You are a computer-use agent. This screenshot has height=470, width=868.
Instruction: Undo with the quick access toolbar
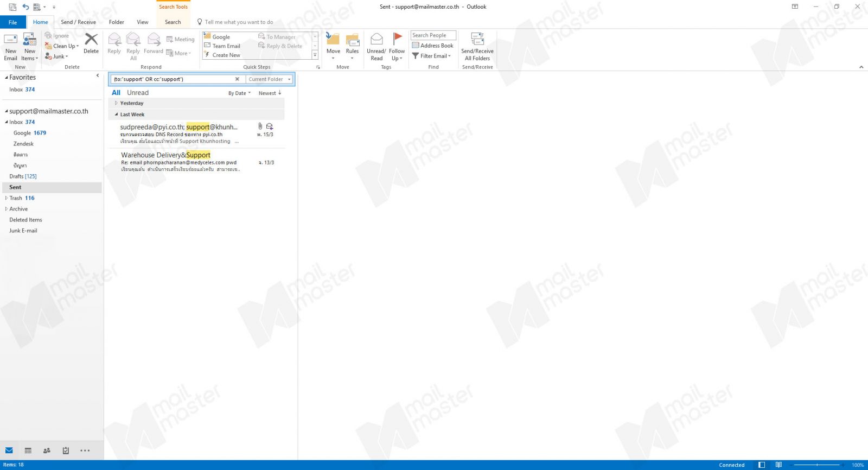(x=25, y=7)
